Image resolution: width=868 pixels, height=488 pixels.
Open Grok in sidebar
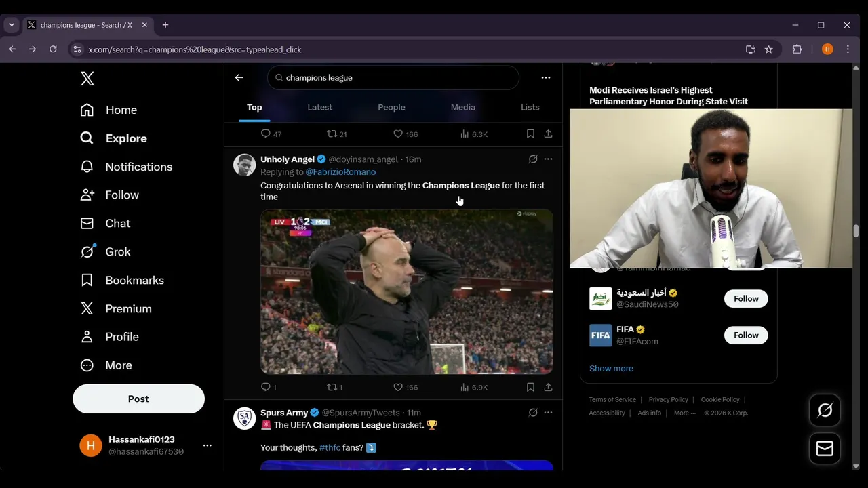[105, 252]
